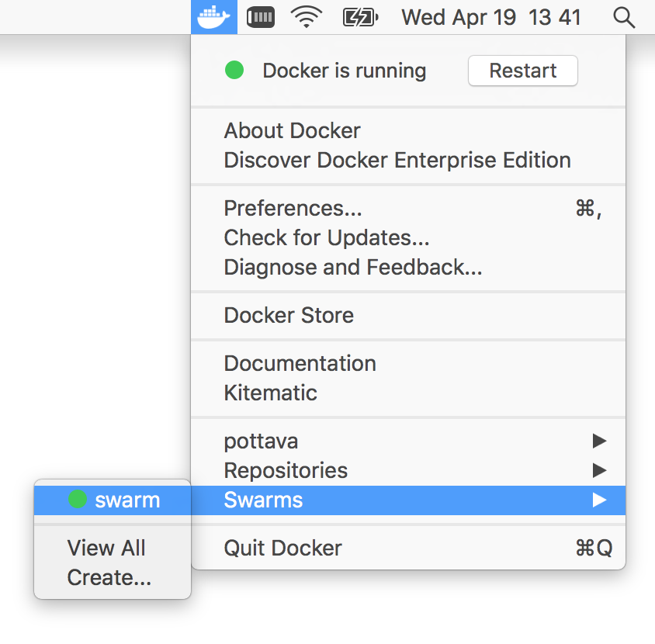Click the date and time in menu bar
This screenshot has height=644, width=655.
point(491,18)
